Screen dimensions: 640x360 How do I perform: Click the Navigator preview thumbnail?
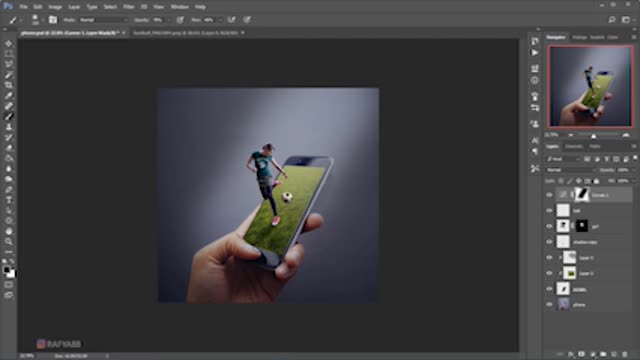point(591,86)
